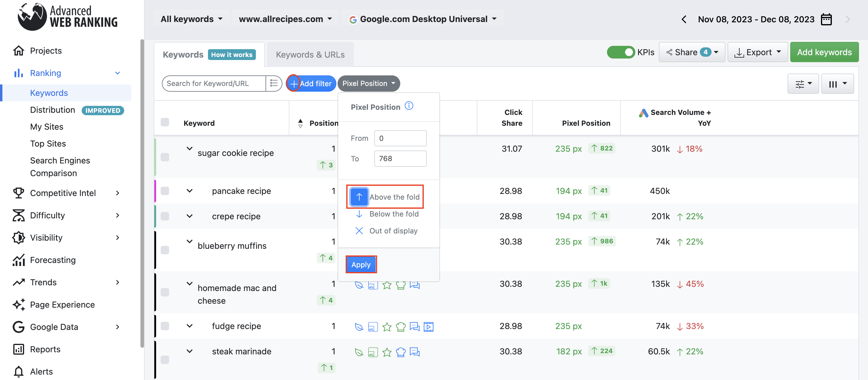Click the Page Experience sparkle icon
The image size is (868, 380).
[18, 305]
